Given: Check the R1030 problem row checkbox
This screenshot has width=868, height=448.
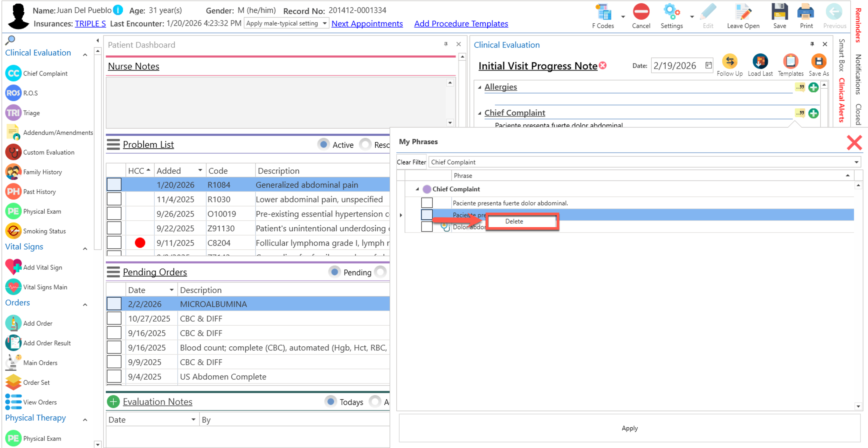Looking at the screenshot, I should [x=114, y=199].
